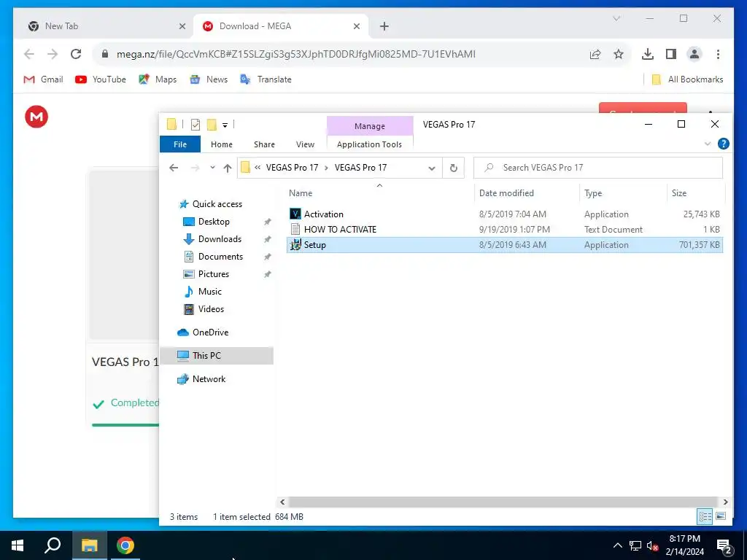Select OneDrive in the navigation pane
Screen dimensions: 747x560
coord(210,332)
